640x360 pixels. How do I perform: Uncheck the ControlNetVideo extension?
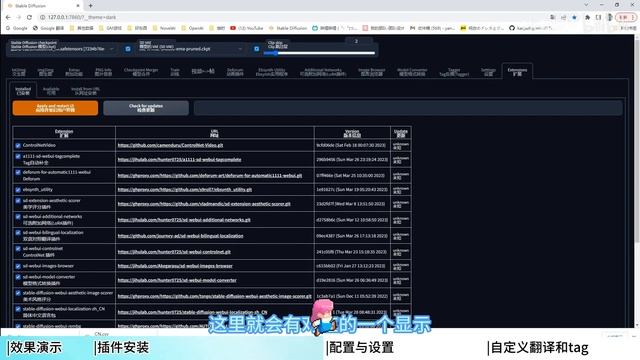(x=18, y=145)
